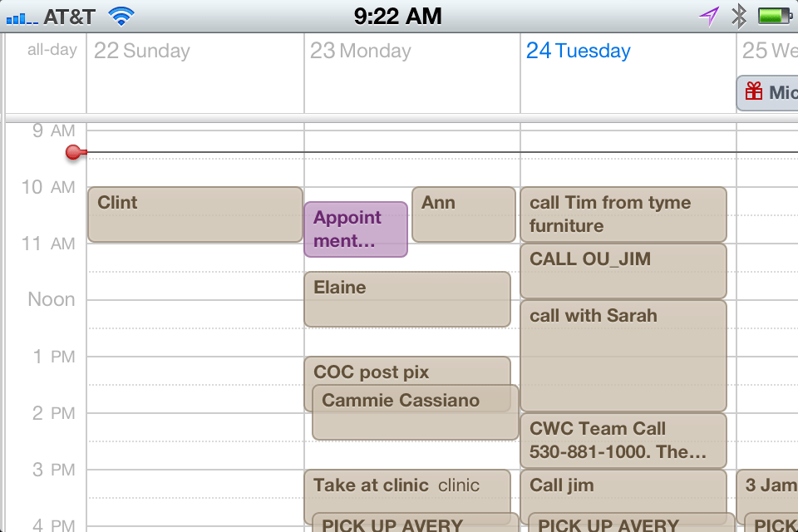Tap the Bluetooth icon in status bar
The height and width of the screenshot is (532, 798).
738,17
